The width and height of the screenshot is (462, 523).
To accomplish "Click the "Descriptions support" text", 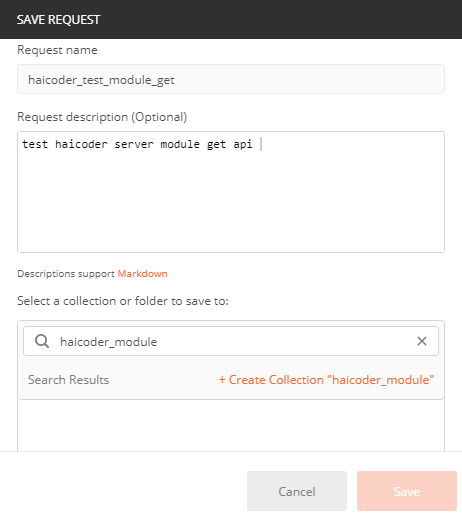I will point(66,274).
